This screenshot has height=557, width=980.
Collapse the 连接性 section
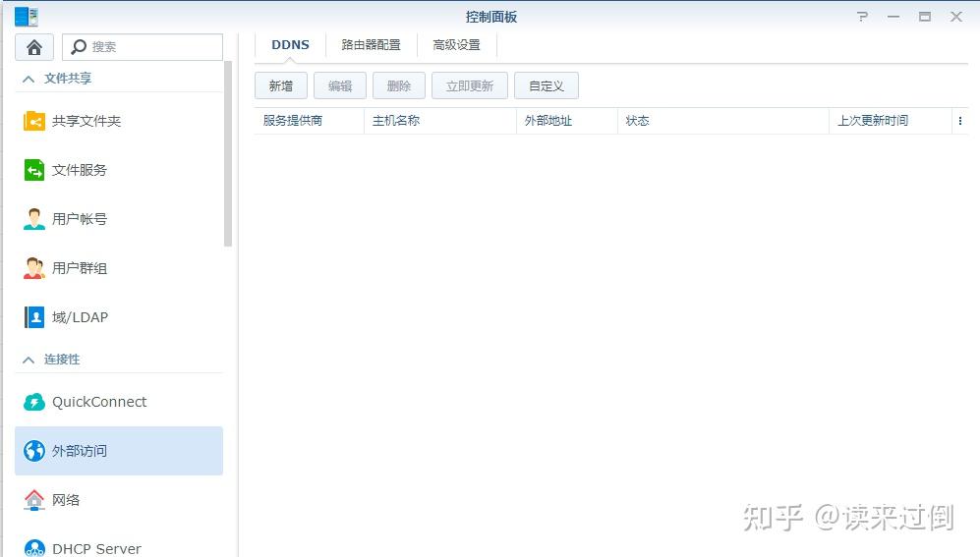pyautogui.click(x=29, y=360)
